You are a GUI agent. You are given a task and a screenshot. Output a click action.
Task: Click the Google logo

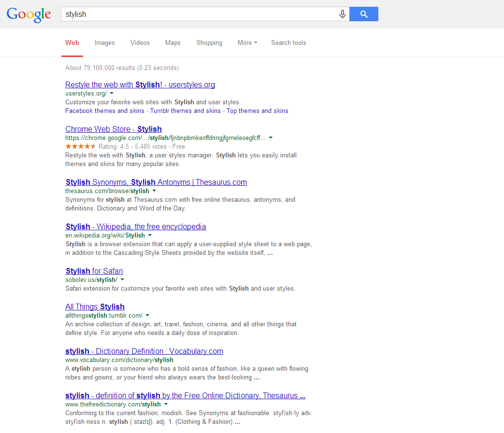29,15
